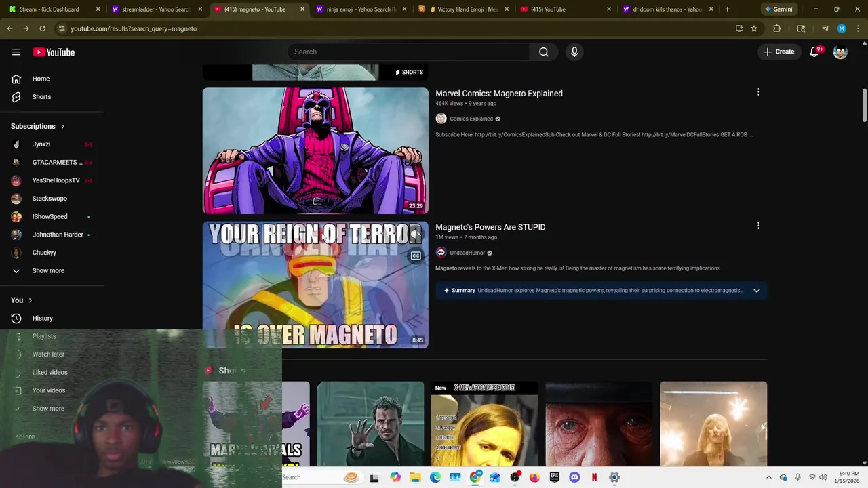Click title Marvel Comics: Magneto Explained
The image size is (868, 488).
point(499,94)
